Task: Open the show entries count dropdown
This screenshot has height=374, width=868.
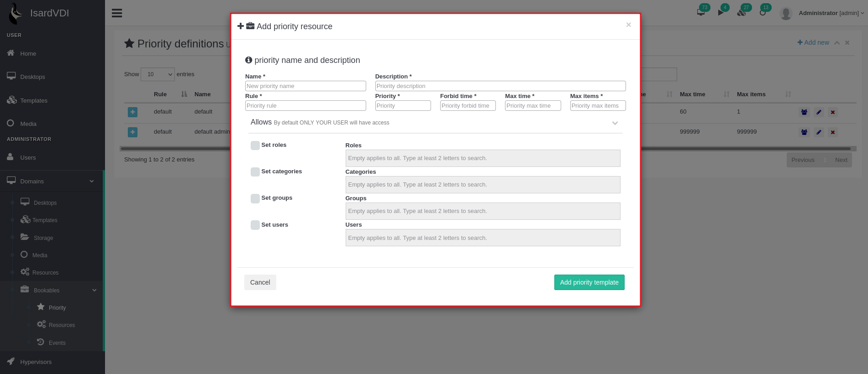Action: (x=158, y=74)
